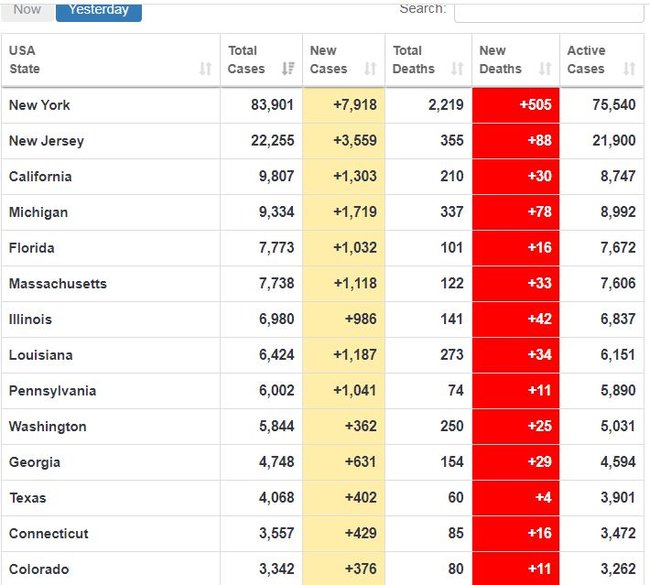This screenshot has height=585, width=650.
Task: Click sort icon in New Cases column
Action: point(370,69)
